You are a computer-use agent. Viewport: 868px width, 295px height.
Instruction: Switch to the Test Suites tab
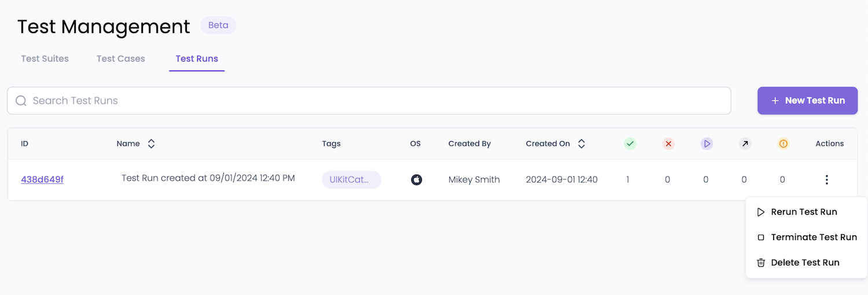coord(45,58)
